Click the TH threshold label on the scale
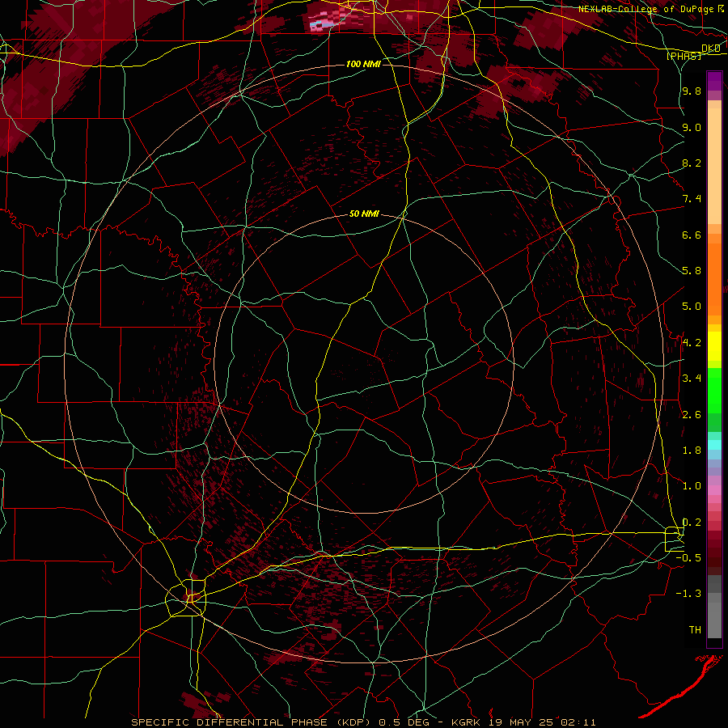 [x=695, y=630]
